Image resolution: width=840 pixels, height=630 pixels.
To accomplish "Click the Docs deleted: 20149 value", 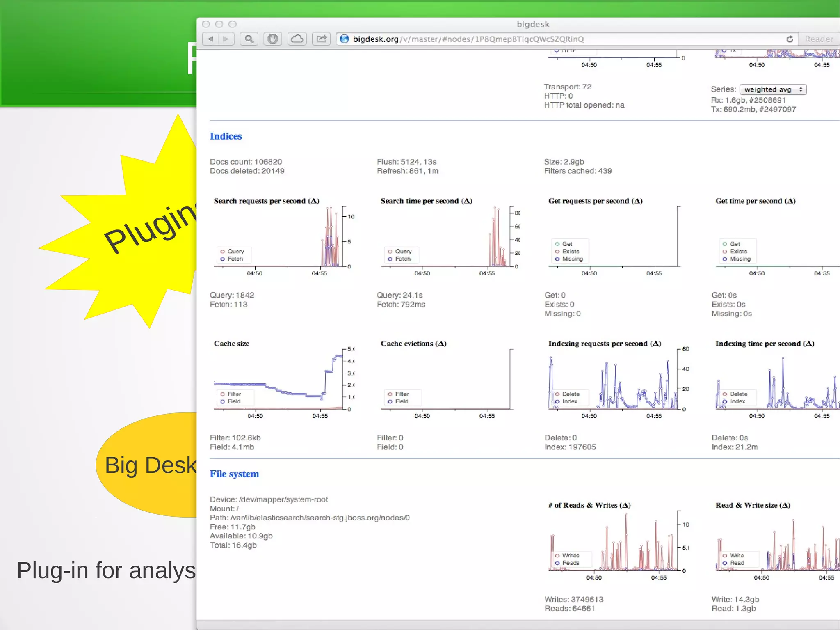I will coord(247,171).
